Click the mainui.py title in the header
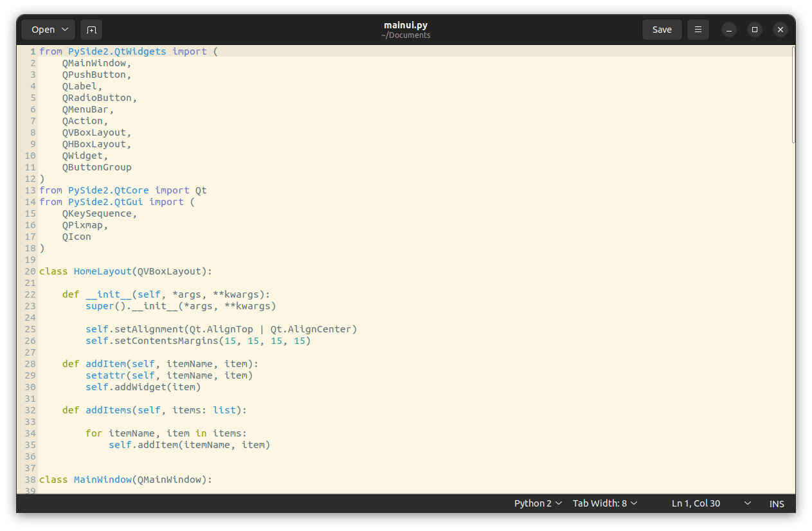This screenshot has height=531, width=812. tap(405, 25)
